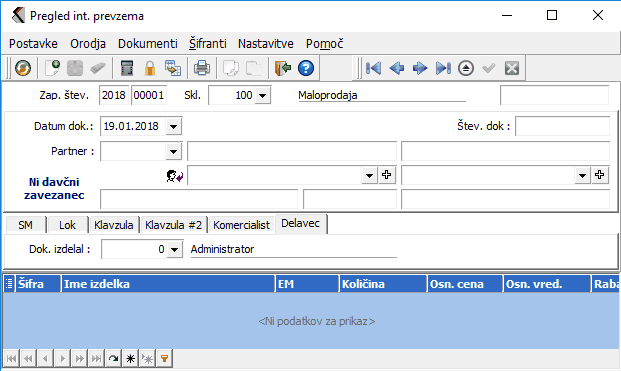Open the Dokumenti menu
The width and height of the screenshot is (621, 371).
click(x=148, y=44)
